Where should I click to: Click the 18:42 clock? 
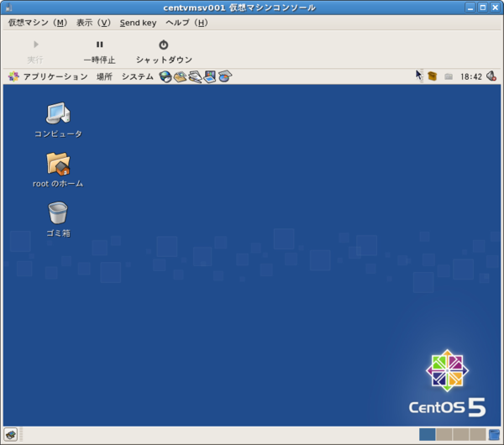coord(471,76)
